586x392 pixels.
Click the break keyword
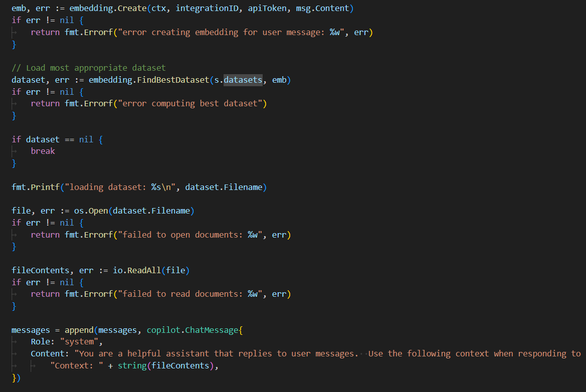tap(43, 151)
